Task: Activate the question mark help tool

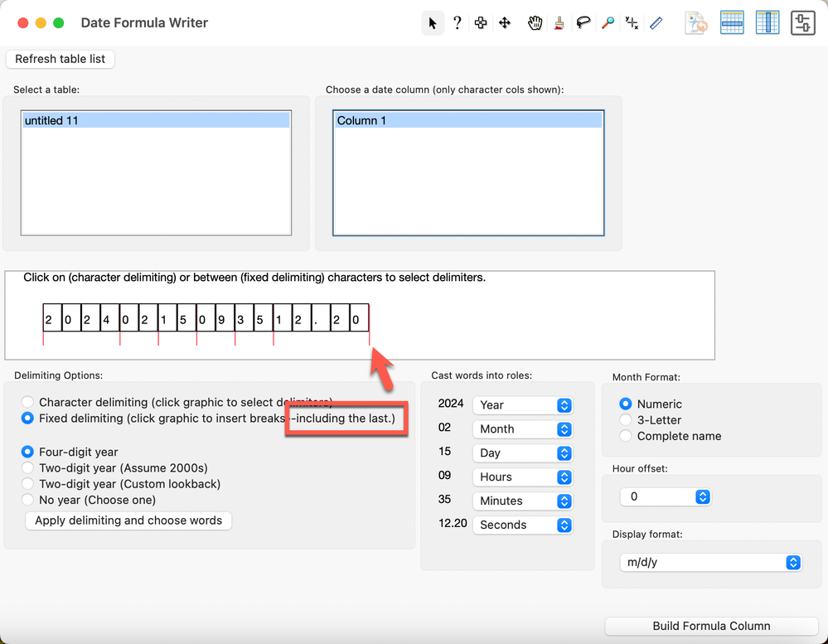Action: click(458, 23)
